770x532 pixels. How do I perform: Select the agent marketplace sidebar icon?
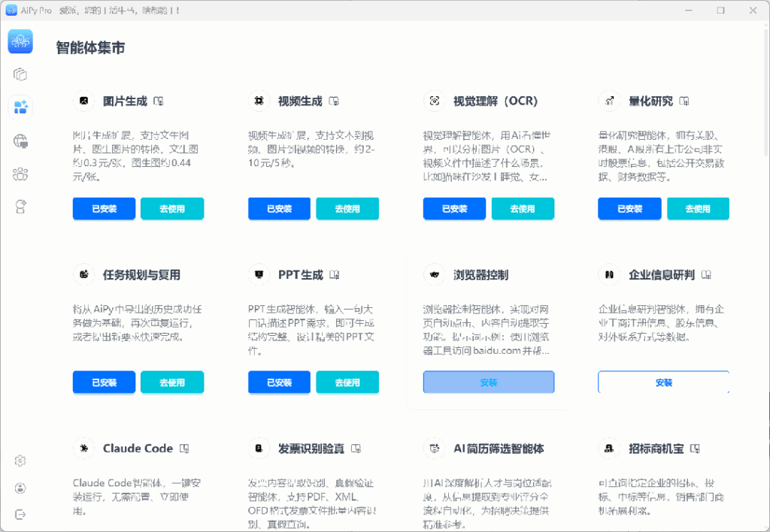pos(20,107)
